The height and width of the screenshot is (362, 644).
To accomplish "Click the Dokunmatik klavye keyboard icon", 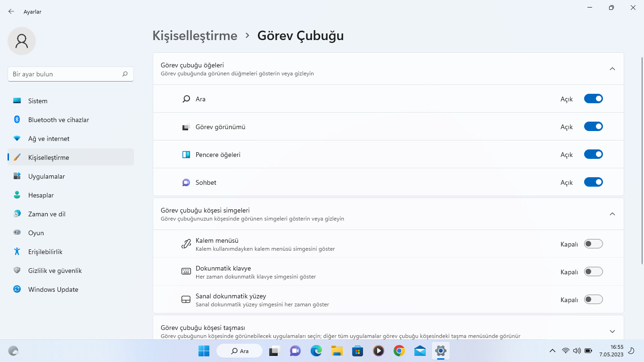I will 186,271.
